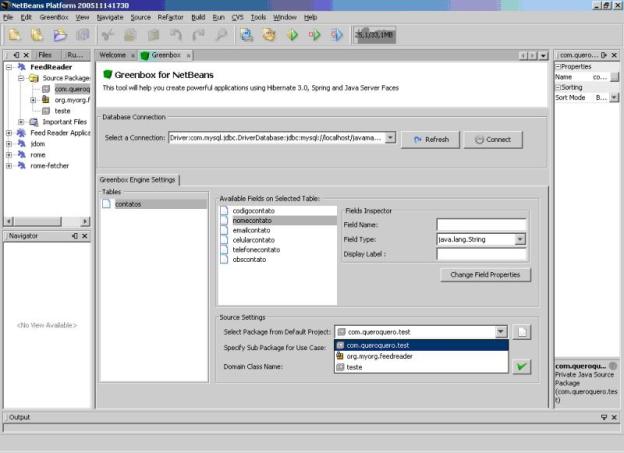The height and width of the screenshot is (453, 624).
Task: Close the Welcome tab
Action: [133, 55]
